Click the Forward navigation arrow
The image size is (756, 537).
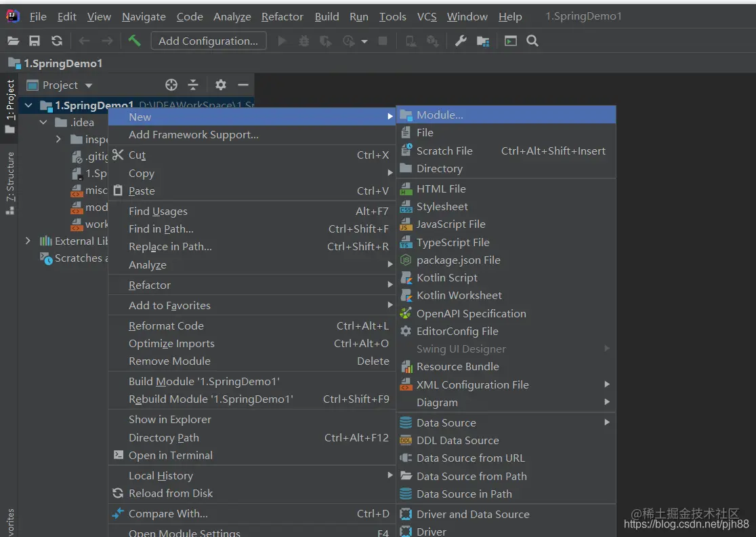107,41
